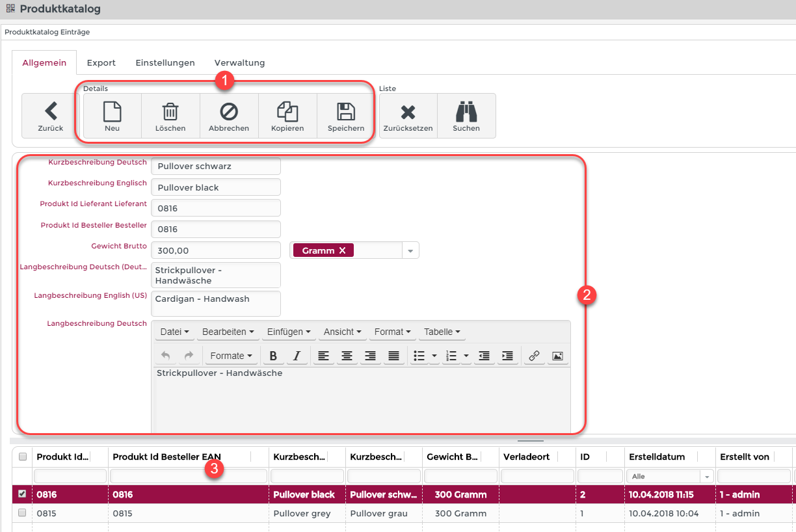Click the Suchen binoculars icon
Viewport: 796px width, 532px height.
466,112
